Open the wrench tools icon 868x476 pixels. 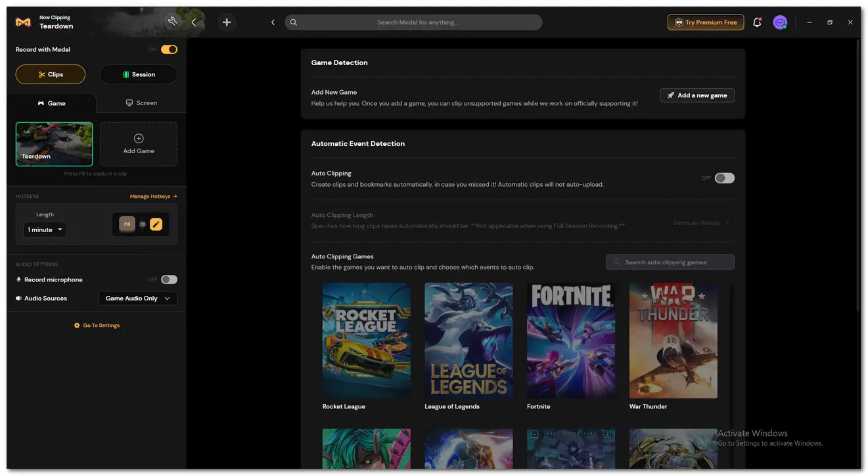coord(173,22)
